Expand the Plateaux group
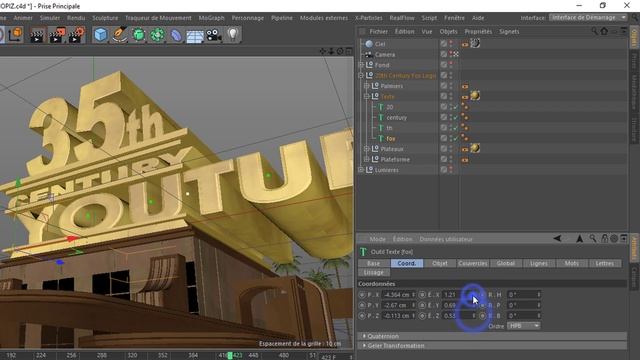This screenshot has width=640, height=360. coord(367,149)
